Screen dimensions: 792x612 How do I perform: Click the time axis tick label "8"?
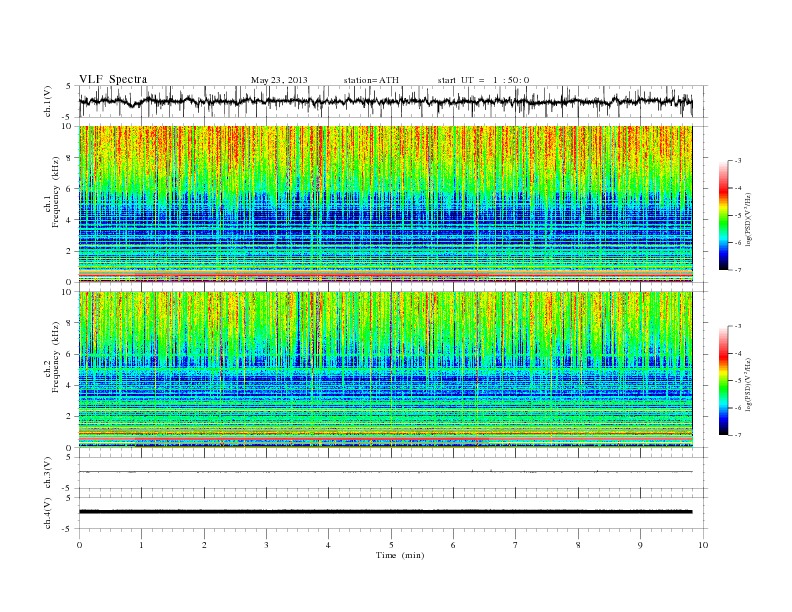[x=578, y=545]
